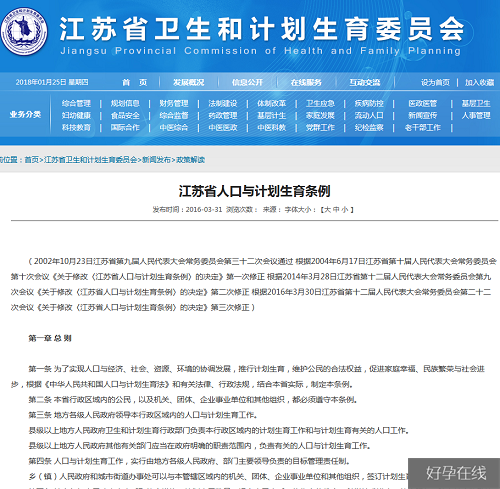Click the header date 2018年01月25日
The image size is (500, 489).
[x=41, y=82]
